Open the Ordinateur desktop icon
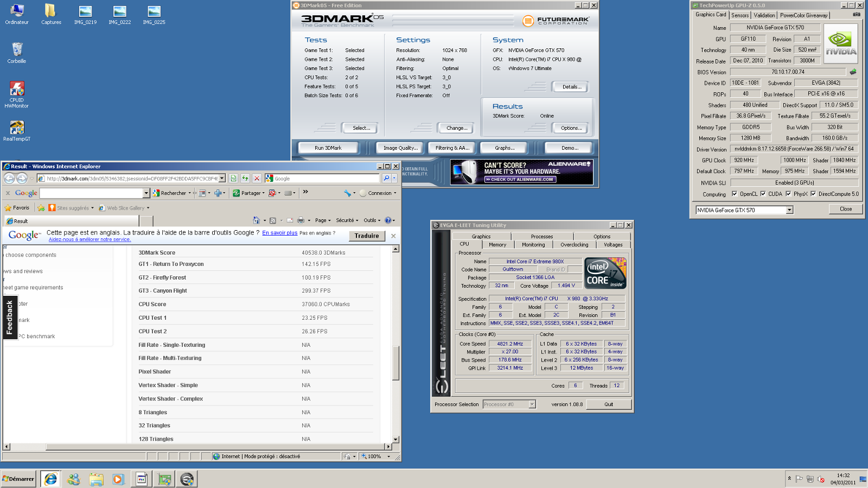 pos(17,14)
